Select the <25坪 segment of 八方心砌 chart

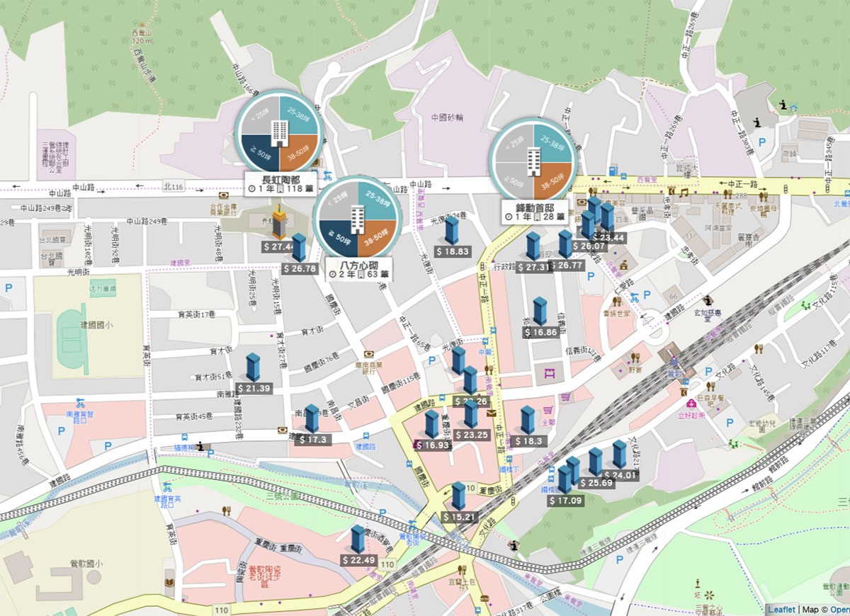pos(339,200)
